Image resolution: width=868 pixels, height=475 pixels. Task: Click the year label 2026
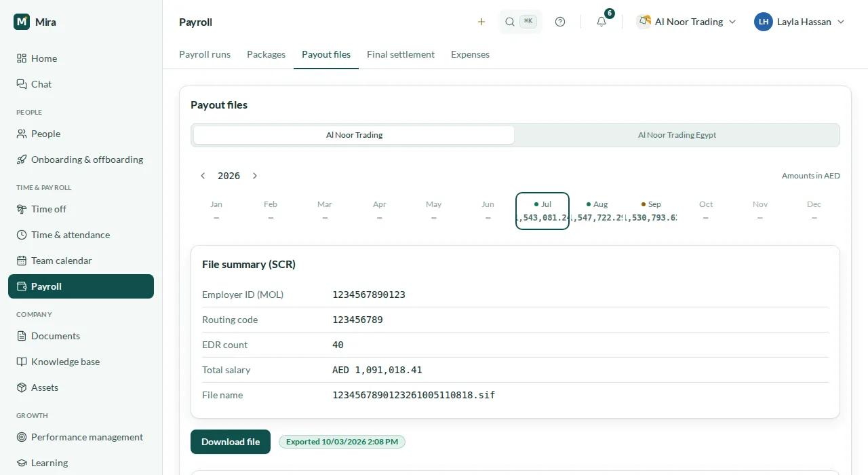tap(229, 176)
